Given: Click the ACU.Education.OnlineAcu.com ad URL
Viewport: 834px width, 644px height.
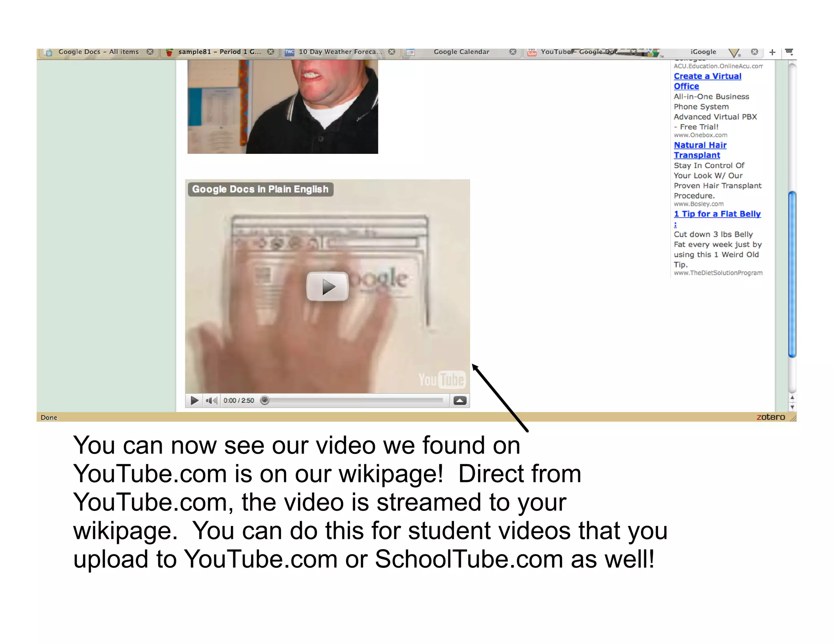Looking at the screenshot, I should [x=718, y=66].
